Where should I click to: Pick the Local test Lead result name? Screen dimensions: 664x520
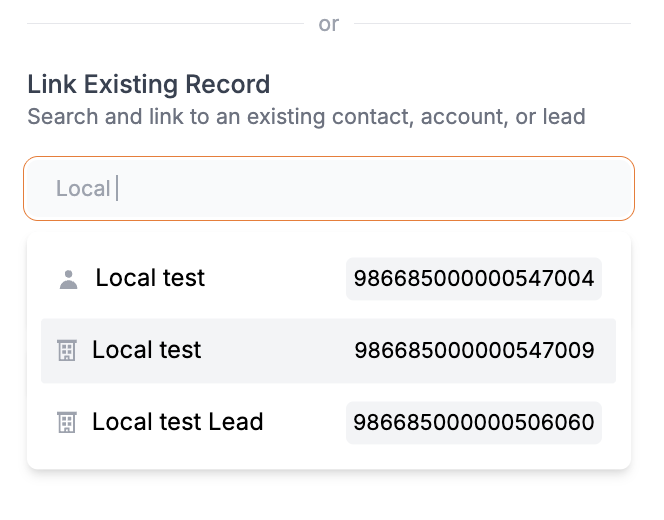(177, 422)
